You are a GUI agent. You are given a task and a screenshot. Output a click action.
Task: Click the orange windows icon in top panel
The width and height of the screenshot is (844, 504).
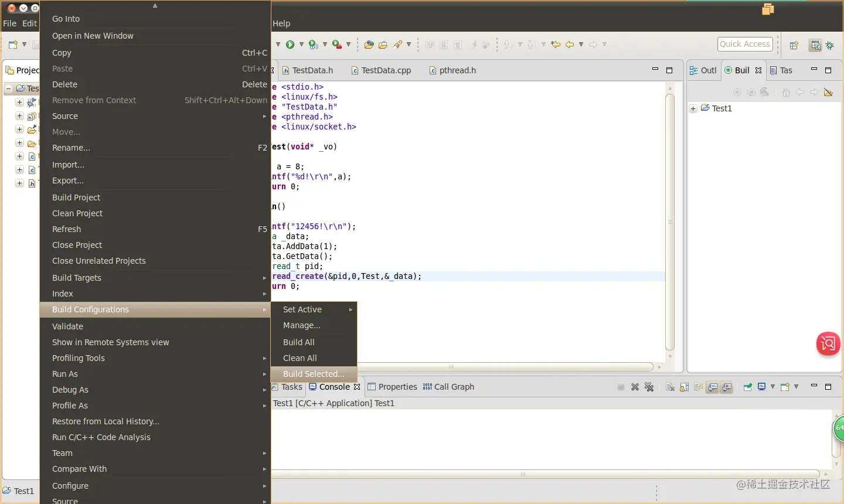point(768,9)
